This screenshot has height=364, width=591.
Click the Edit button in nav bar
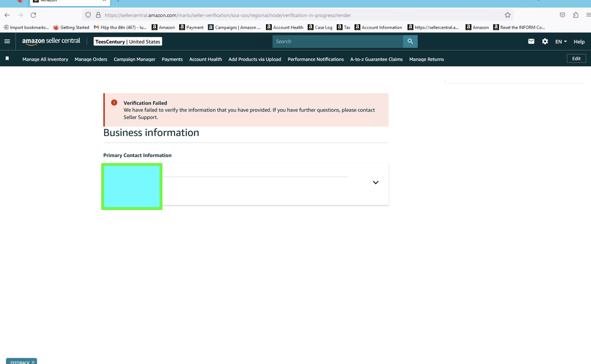(x=576, y=59)
